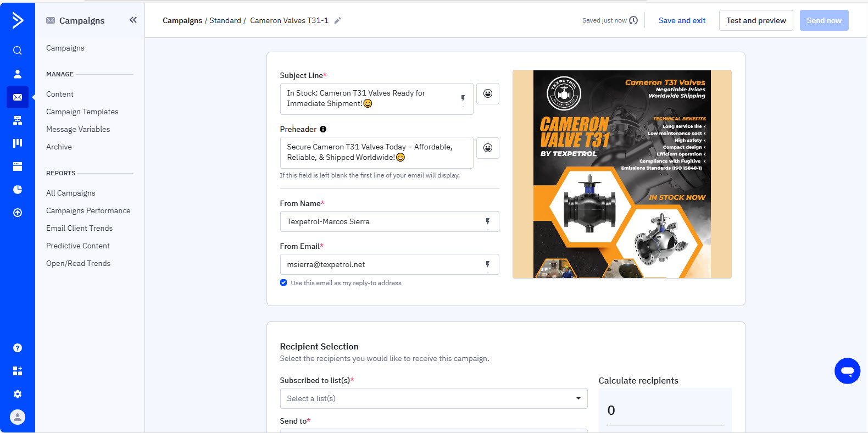Insert emoji into the Subject Line
This screenshot has height=433, width=868.
pyautogui.click(x=488, y=93)
